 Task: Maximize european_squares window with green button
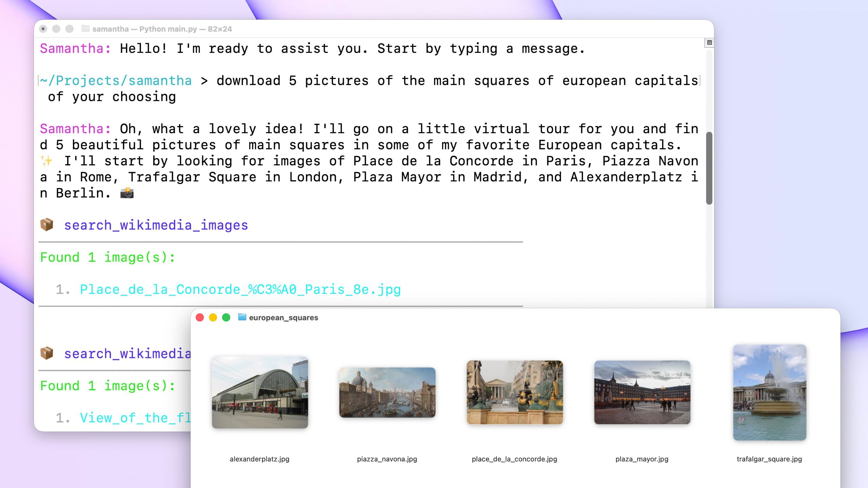[x=226, y=318]
